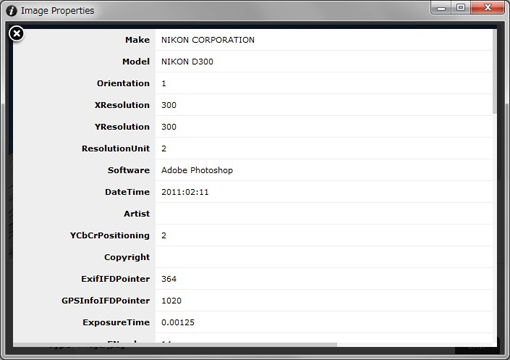Select the 'Adobe Photoshop' value
Screen dimensions: 510x360
pyautogui.click(x=197, y=170)
